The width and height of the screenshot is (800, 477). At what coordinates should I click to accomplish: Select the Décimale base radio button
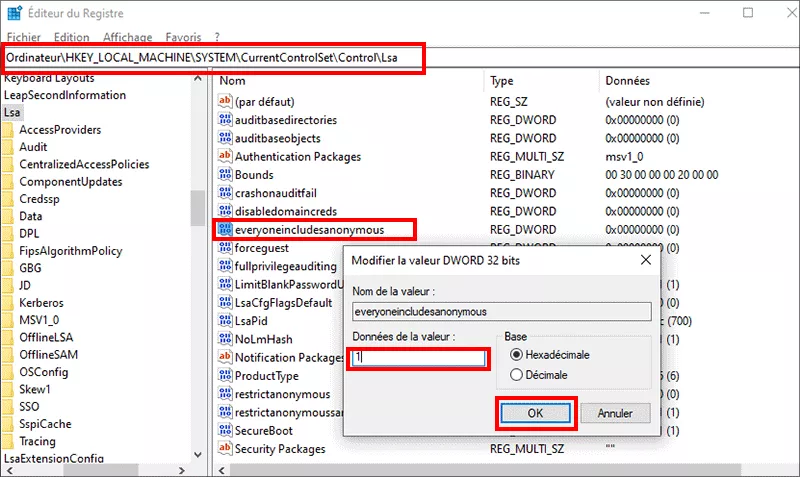(516, 375)
